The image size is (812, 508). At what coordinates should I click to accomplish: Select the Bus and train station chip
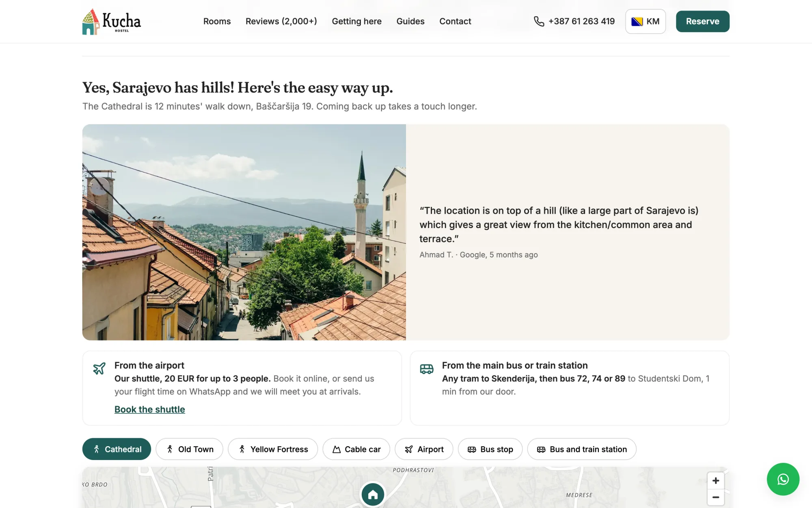point(581,449)
